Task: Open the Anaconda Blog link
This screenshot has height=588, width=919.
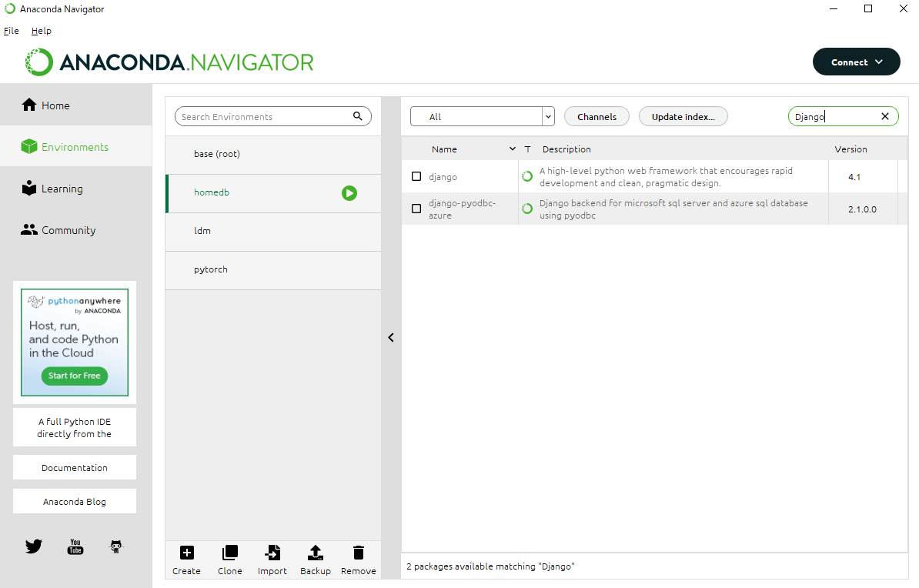Action: pos(75,501)
